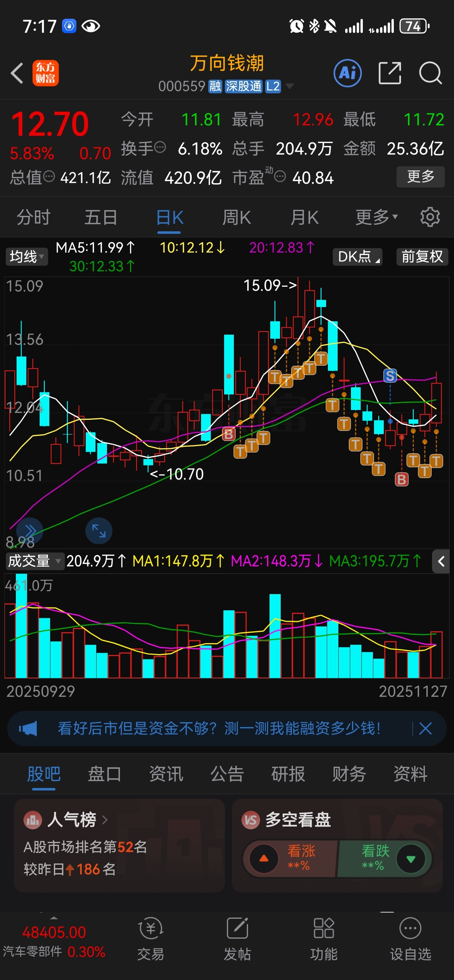This screenshot has width=454, height=980.
Task: Open the 发帖 post icon
Action: (x=237, y=939)
